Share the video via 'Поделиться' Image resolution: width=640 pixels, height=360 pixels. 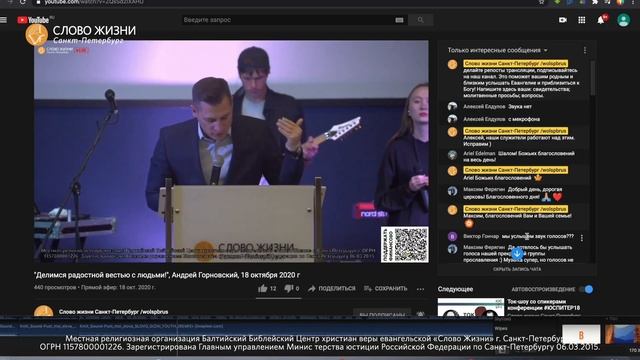click(x=331, y=289)
